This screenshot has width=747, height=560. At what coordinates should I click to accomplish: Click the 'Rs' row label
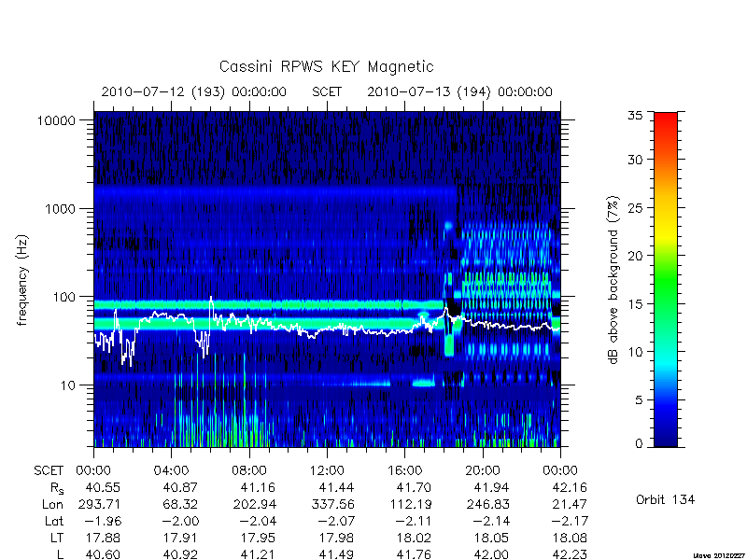56,488
